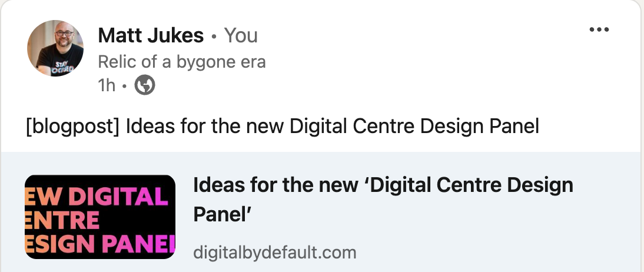
Task: Click the '[blogpost]' tag in post text
Action: tap(73, 127)
